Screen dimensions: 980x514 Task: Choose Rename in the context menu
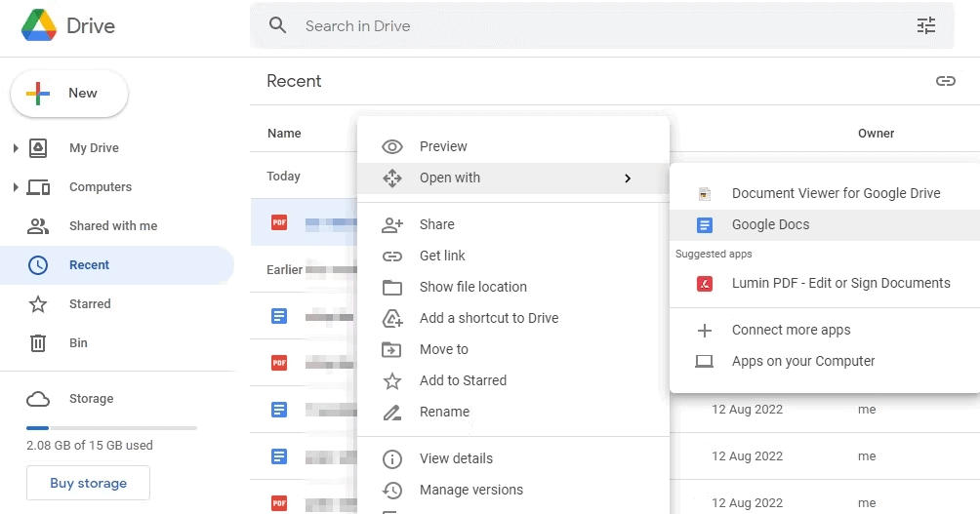click(x=444, y=412)
